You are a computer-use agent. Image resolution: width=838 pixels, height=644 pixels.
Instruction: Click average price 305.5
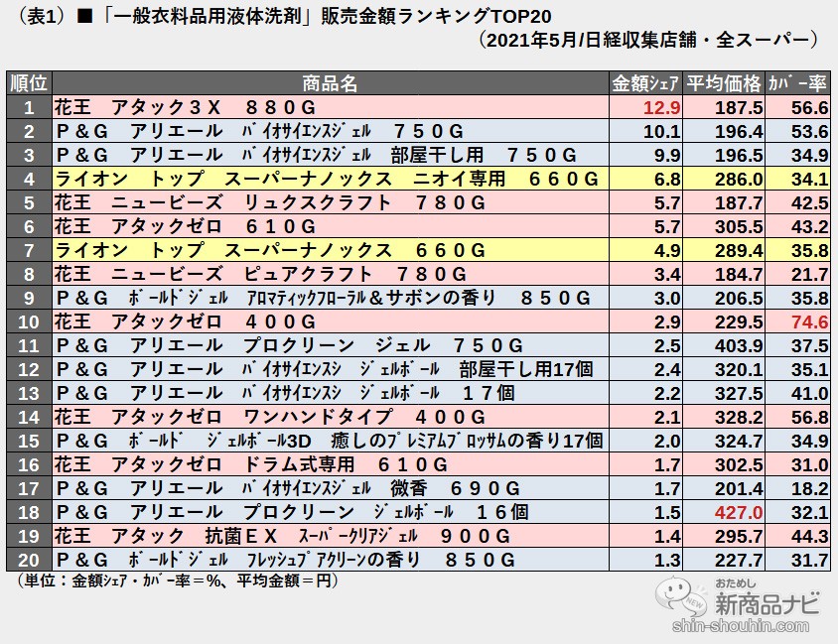[739, 227]
